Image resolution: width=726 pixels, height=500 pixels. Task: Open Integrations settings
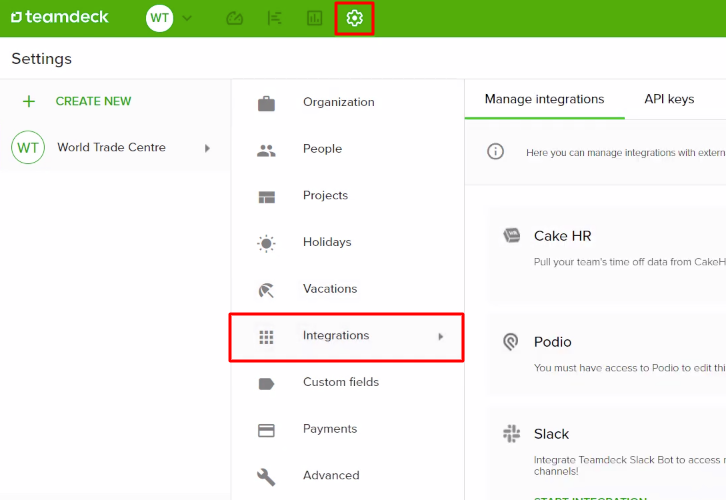click(346, 337)
